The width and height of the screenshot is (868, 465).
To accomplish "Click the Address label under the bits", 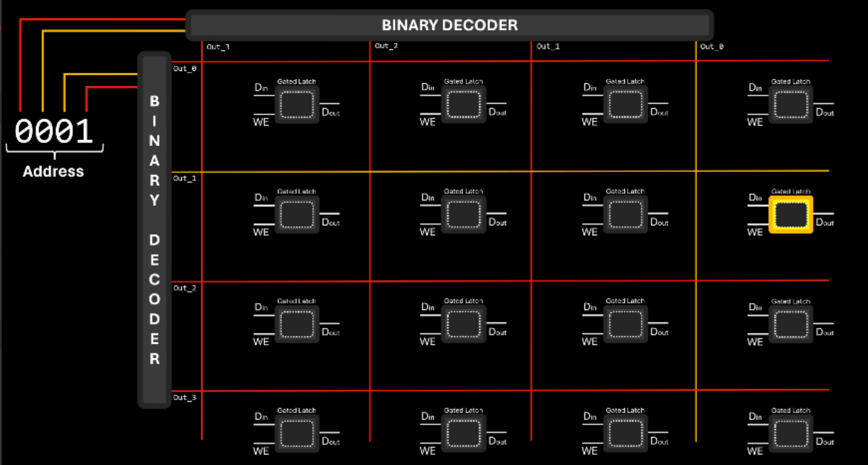I will click(x=54, y=171).
